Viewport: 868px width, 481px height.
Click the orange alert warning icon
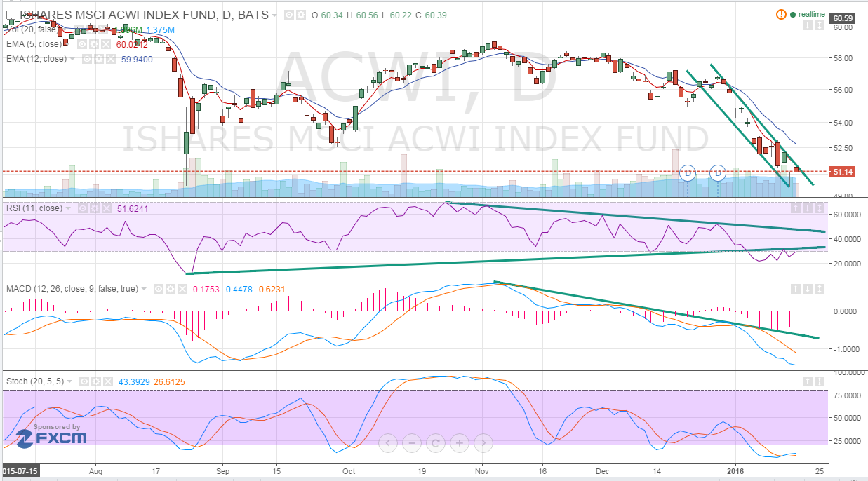coord(781,14)
